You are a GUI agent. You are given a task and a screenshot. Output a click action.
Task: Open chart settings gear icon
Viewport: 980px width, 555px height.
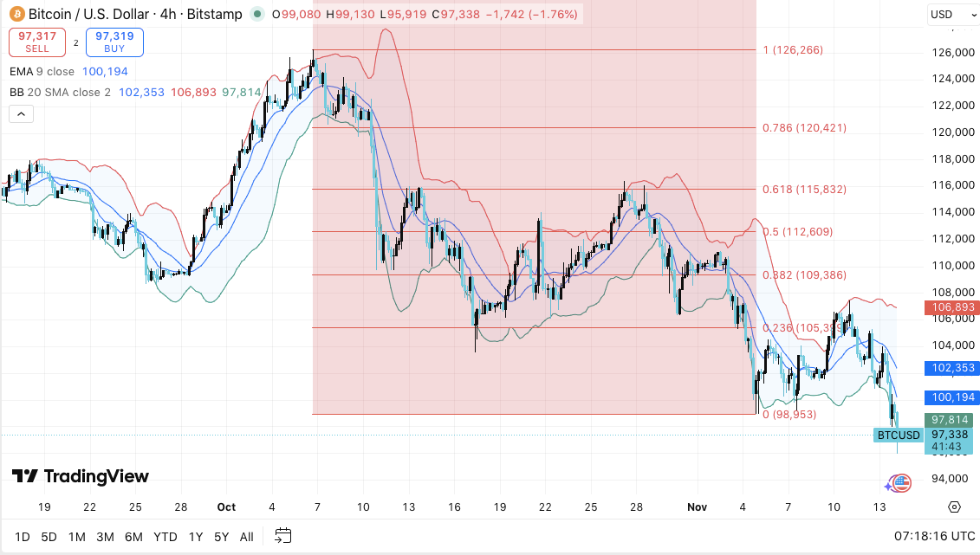click(x=954, y=507)
